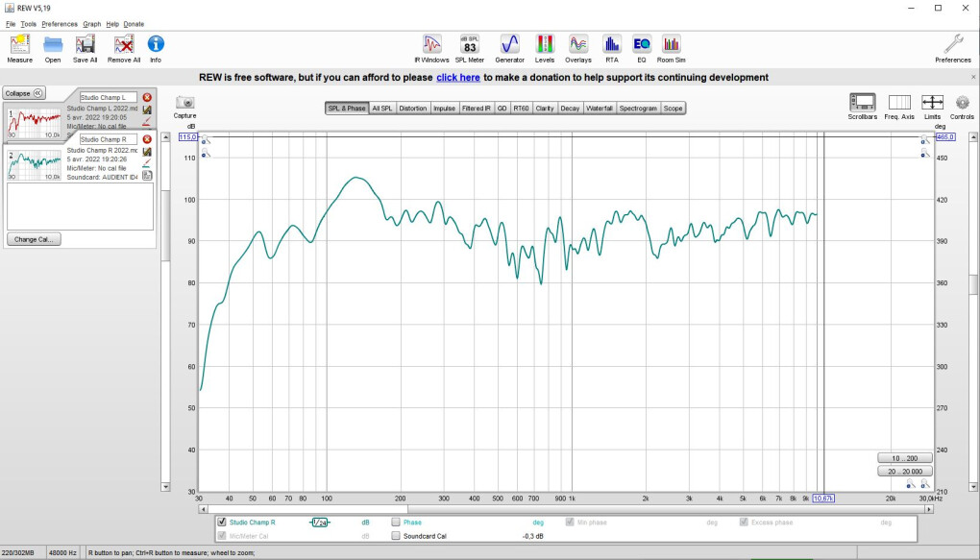Open the File menu
Viewport: 980px width, 560px height.
pyautogui.click(x=11, y=24)
